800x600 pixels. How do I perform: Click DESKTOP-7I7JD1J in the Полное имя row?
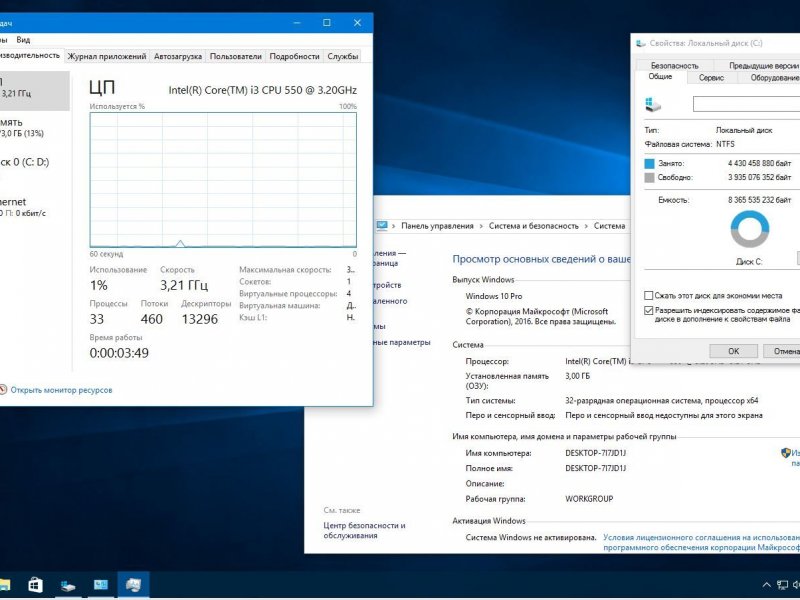(595, 468)
